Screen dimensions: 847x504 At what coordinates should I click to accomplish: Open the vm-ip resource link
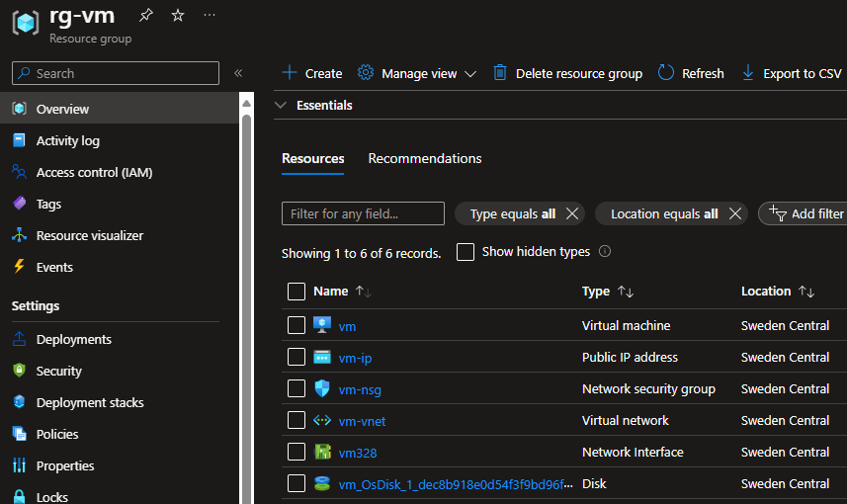coord(355,358)
